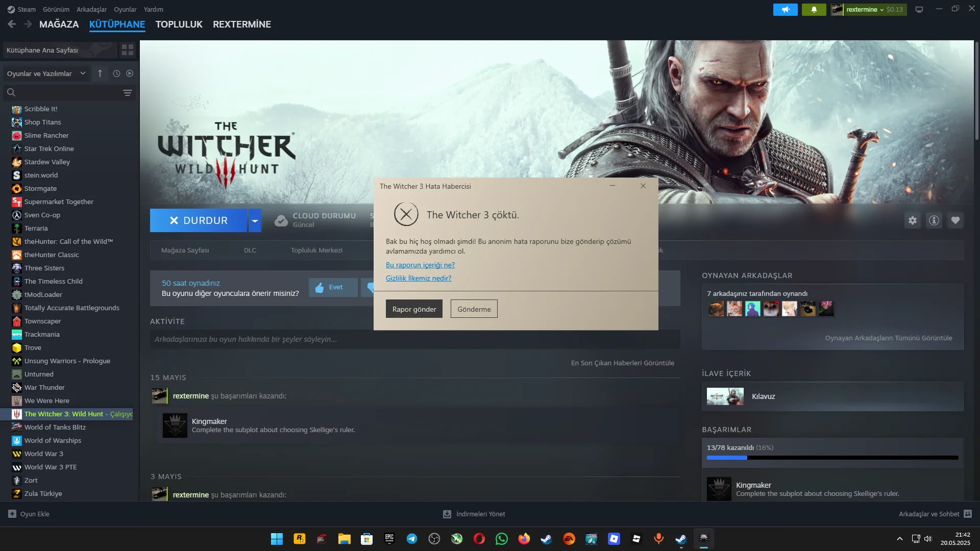This screenshot has height=551, width=980.
Task: Open Firefox from taskbar
Action: pyautogui.click(x=524, y=539)
